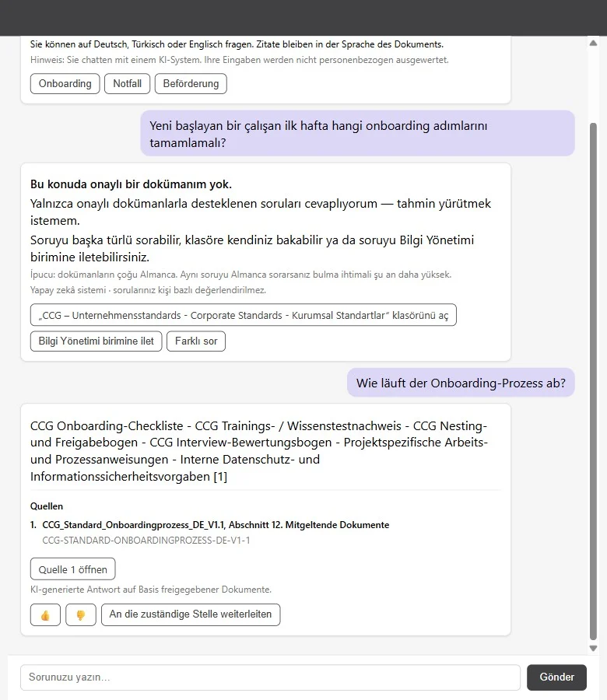This screenshot has width=607, height=700.
Task: Click the source title CCG_Standard_Onboardingprozess_DE_V1.1
Action: (216, 524)
